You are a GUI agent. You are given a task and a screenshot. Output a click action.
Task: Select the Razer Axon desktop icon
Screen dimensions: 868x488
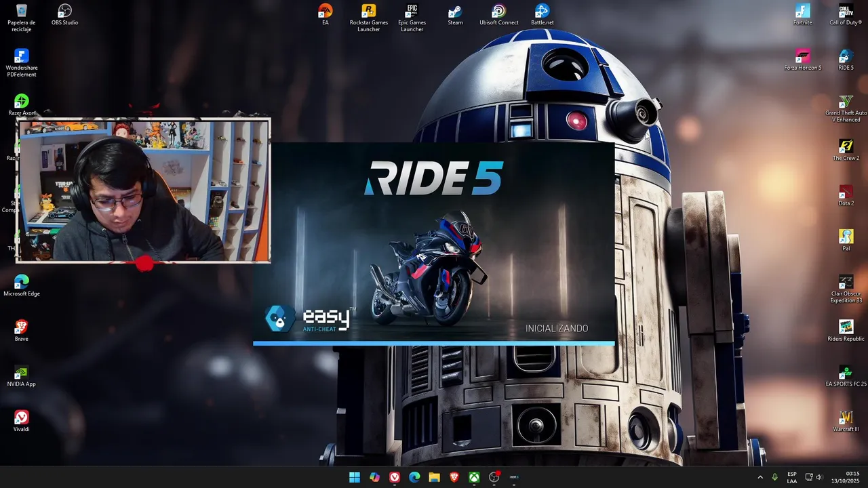22,105
